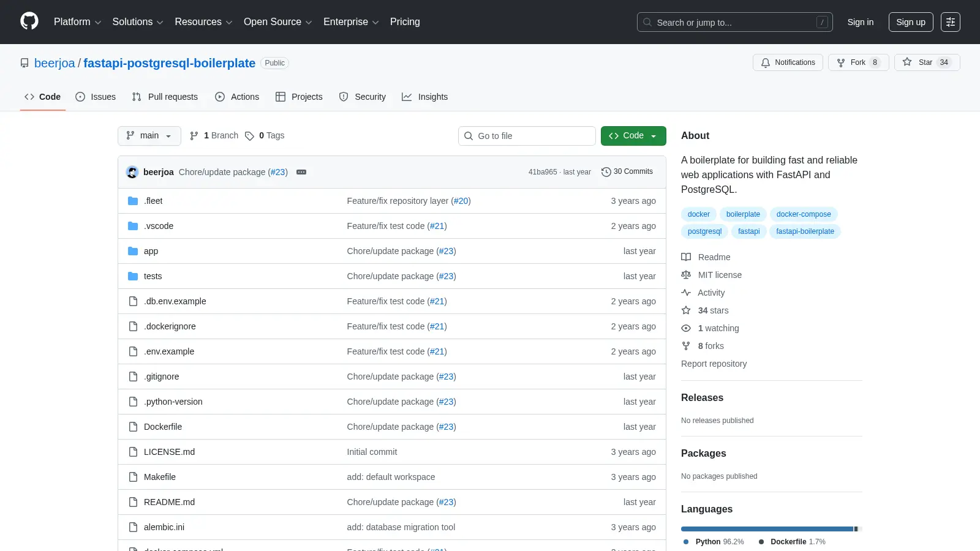Switch to the Projects tab
The width and height of the screenshot is (980, 551).
point(299,97)
